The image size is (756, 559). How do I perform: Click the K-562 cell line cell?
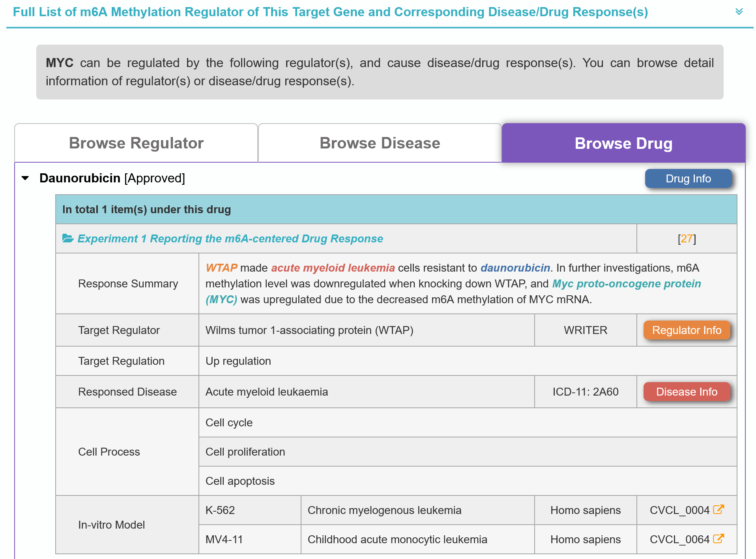220,510
